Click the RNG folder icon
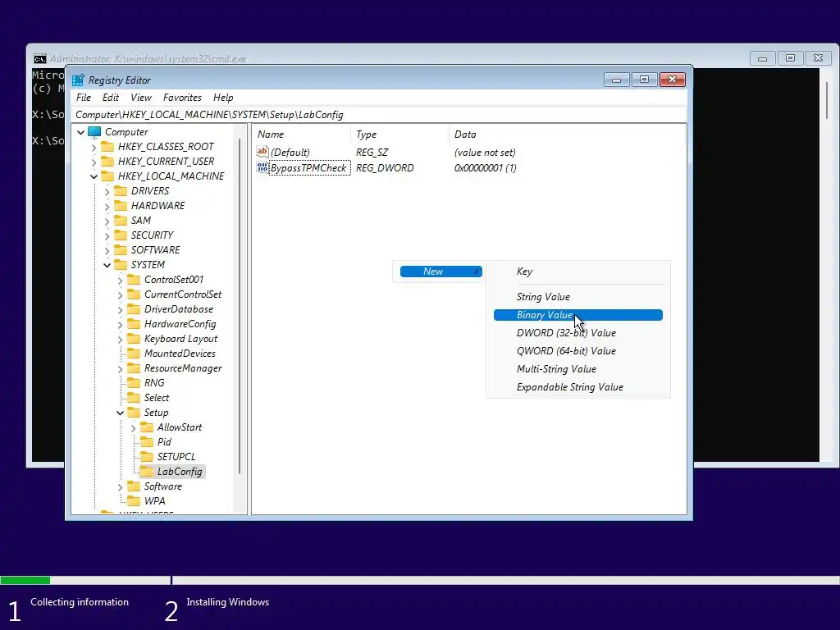Image resolution: width=840 pixels, height=630 pixels. tap(134, 383)
